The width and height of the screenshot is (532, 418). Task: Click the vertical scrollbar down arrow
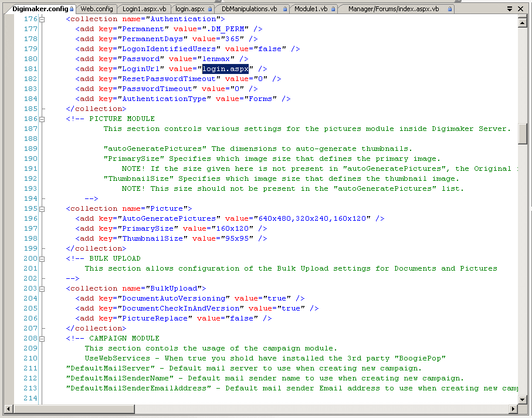(x=523, y=399)
